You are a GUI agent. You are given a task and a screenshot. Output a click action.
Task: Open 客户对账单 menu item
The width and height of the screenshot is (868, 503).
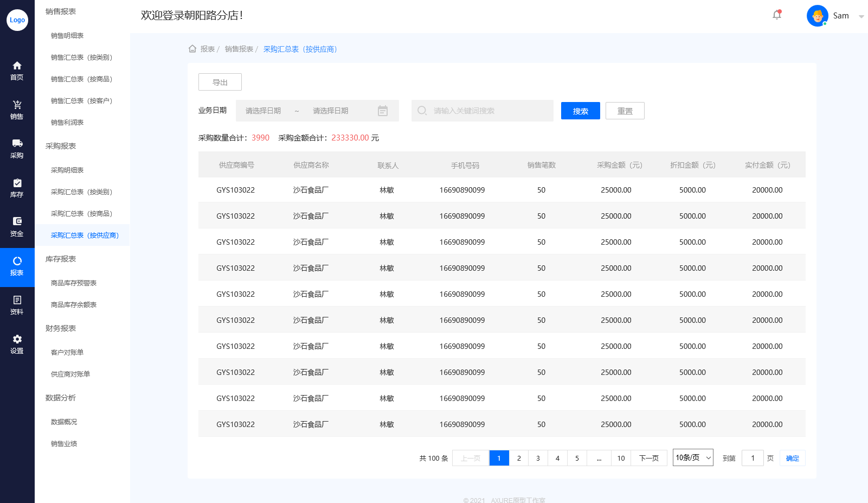point(67,353)
